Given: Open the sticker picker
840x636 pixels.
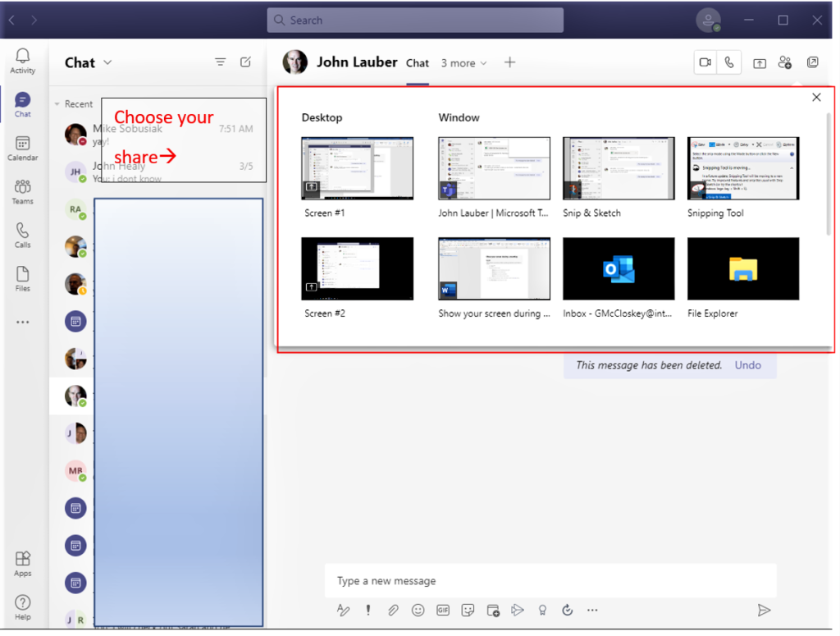Looking at the screenshot, I should [468, 610].
